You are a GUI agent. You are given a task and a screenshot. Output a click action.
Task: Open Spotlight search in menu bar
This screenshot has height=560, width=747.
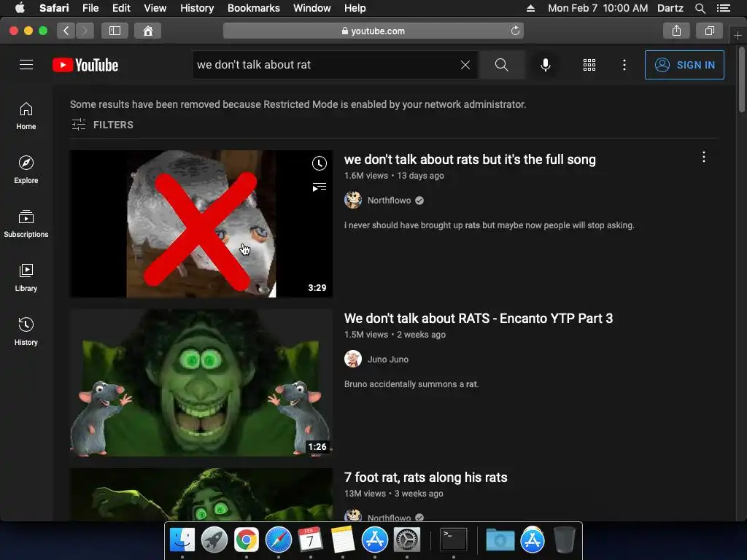[x=700, y=8]
